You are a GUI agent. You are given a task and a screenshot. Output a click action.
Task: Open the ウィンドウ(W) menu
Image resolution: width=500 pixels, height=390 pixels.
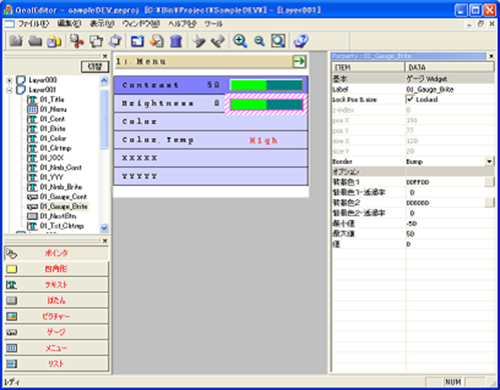[x=141, y=24]
